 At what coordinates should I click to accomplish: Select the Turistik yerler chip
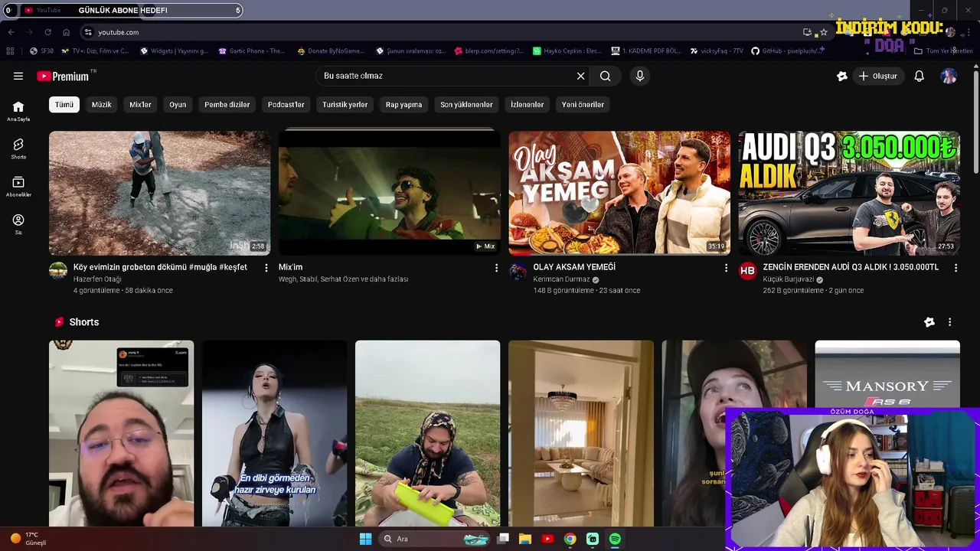click(345, 104)
